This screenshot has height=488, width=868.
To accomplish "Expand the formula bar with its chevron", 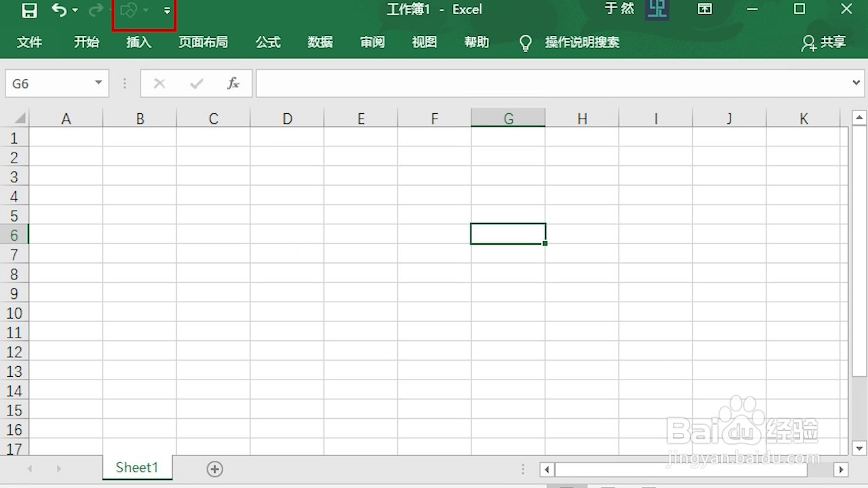I will 856,83.
